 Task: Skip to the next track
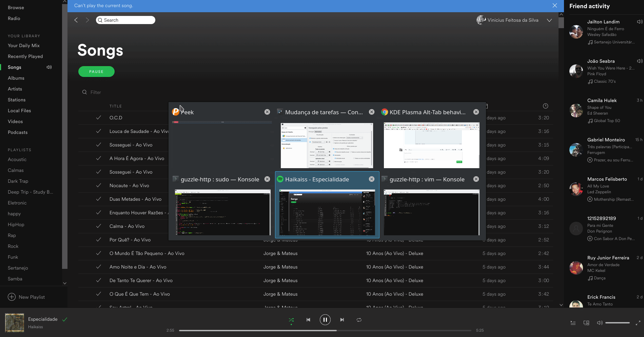click(342, 319)
